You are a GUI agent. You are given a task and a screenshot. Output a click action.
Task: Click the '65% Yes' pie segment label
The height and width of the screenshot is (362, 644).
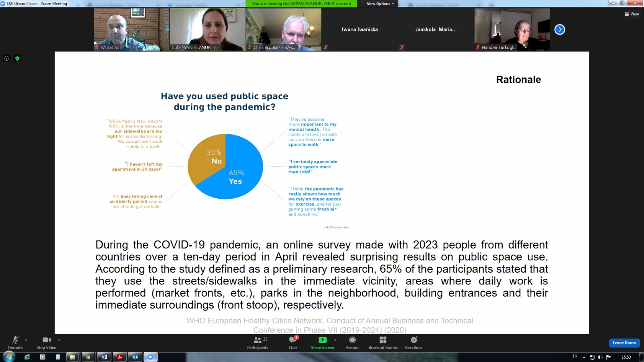(236, 177)
